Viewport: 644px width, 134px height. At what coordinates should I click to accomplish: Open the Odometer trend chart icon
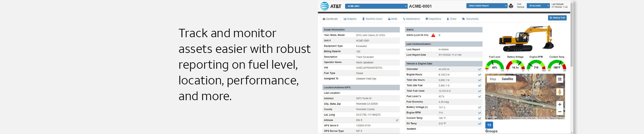(x=480, y=69)
